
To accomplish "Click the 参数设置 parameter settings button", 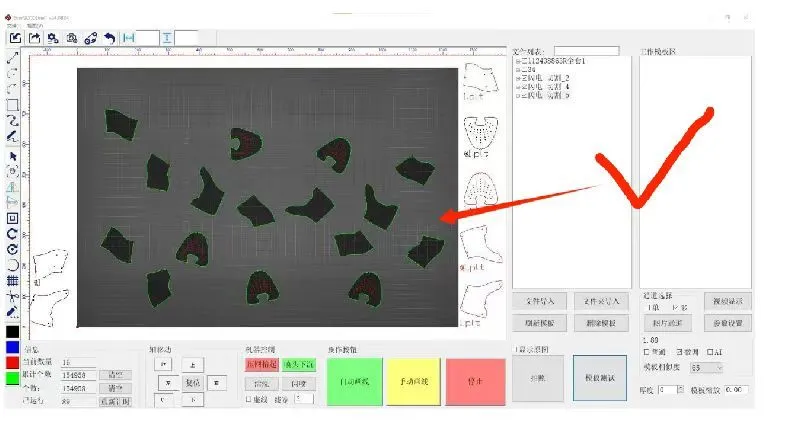I will pyautogui.click(x=728, y=323).
